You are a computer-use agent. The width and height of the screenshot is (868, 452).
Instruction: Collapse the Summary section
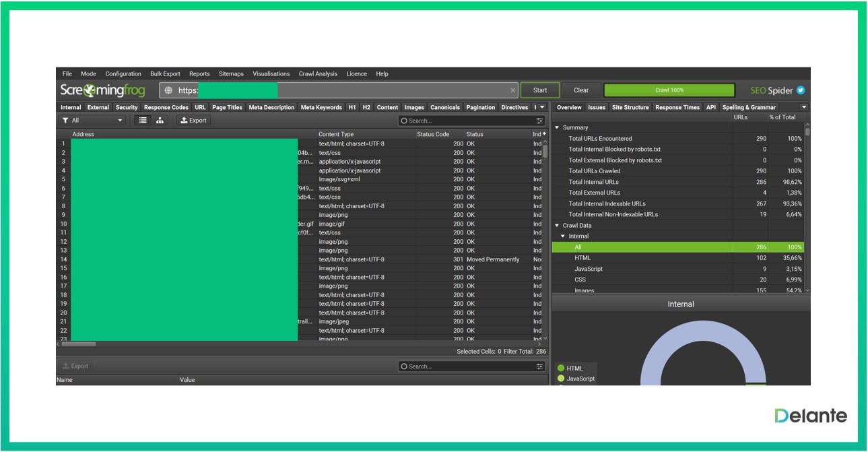point(557,127)
